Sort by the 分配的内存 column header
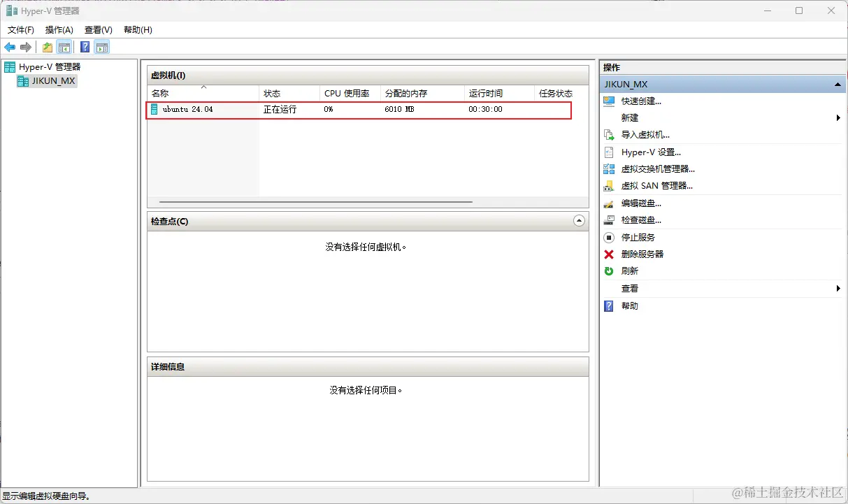Screen dimensions: 848x504 coord(422,94)
